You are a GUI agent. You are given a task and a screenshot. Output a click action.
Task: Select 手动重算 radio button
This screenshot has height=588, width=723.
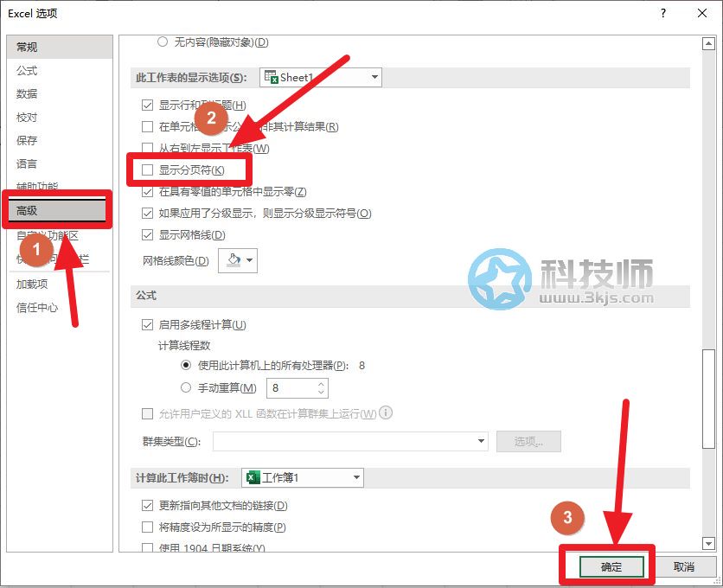click(x=186, y=388)
